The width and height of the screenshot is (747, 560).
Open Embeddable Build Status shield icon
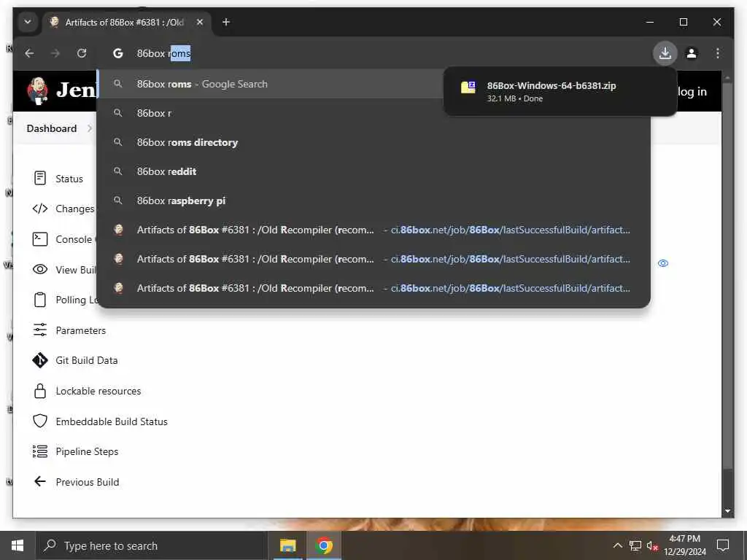point(40,421)
